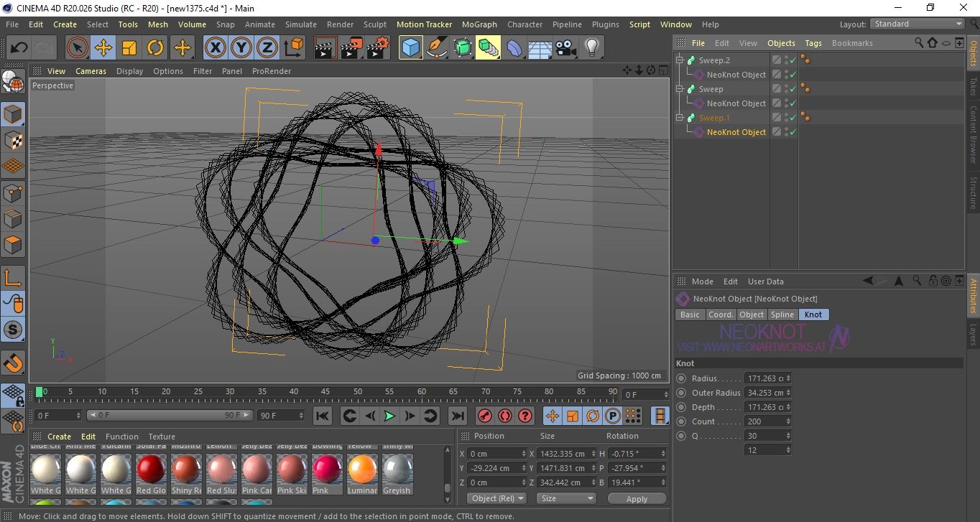980x522 pixels.
Task: Activate the Rotate tool in top toolbar
Action: coord(155,48)
